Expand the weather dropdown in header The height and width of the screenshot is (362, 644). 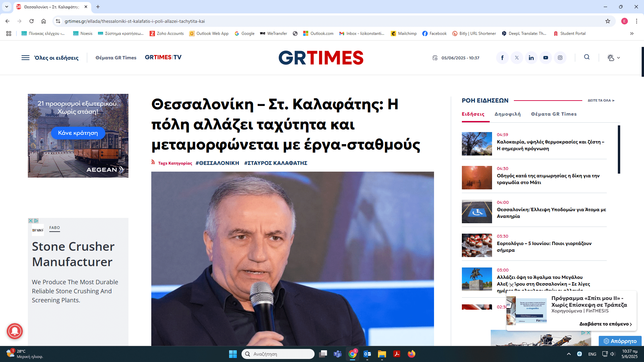coord(613,58)
